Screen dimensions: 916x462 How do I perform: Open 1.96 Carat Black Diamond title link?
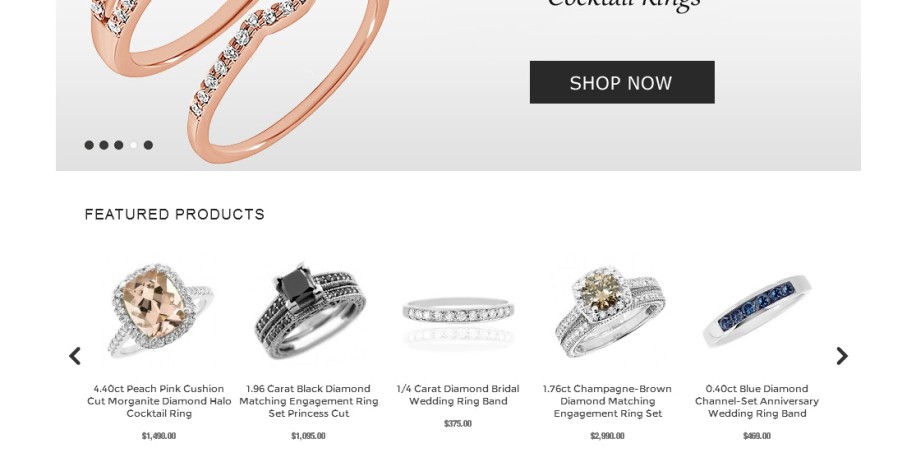(308, 401)
